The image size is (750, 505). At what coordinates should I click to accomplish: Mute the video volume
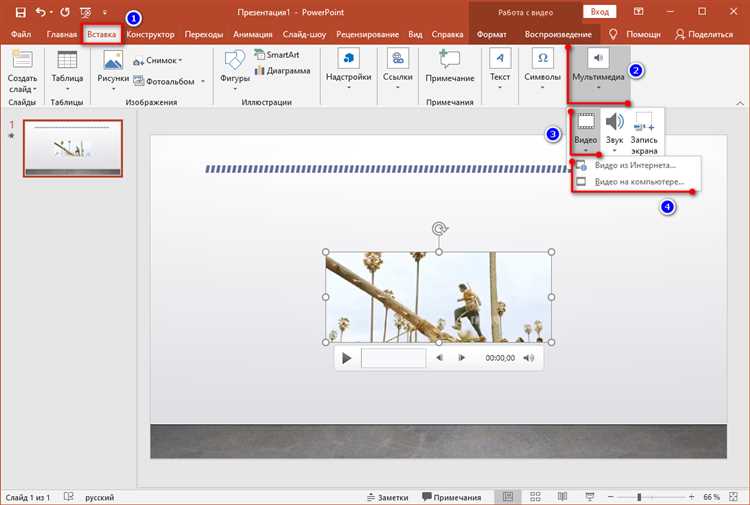(x=529, y=358)
